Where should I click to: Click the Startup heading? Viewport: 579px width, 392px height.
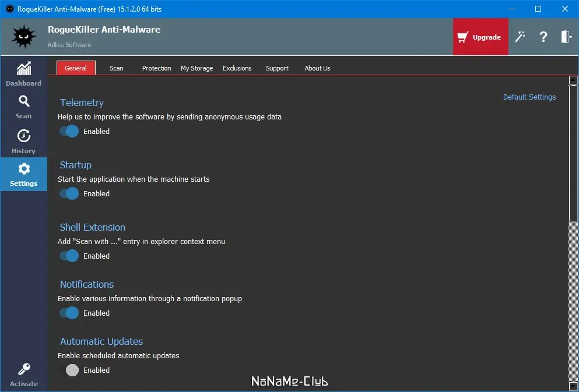click(x=76, y=165)
